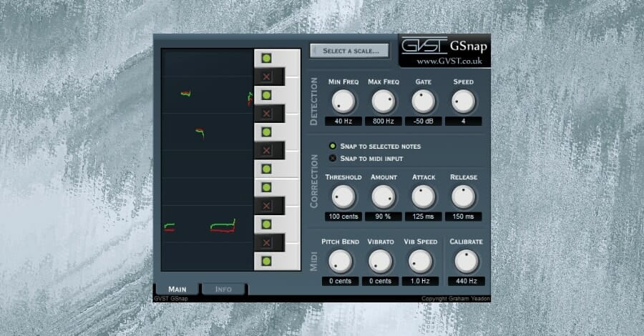Click the 100 cents Threshold value
Image resolution: width=644 pixels, height=336 pixels.
(x=343, y=217)
